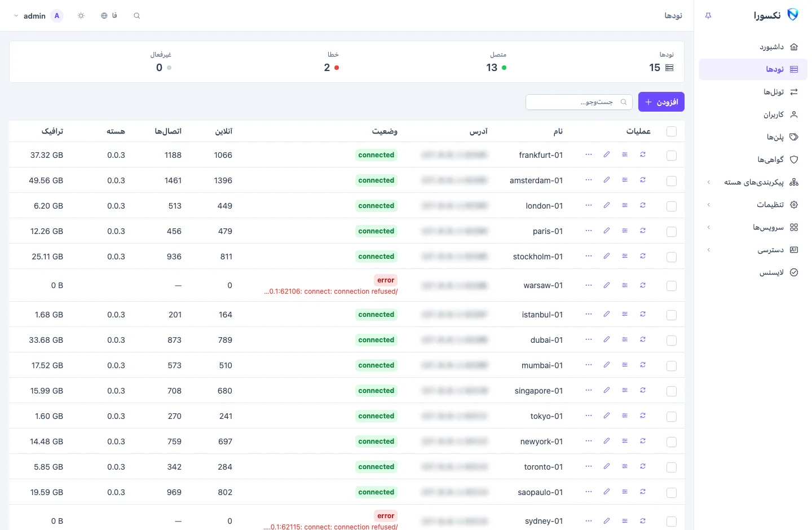Sync the stockholm-01 node
812x530 pixels.
[643, 256]
